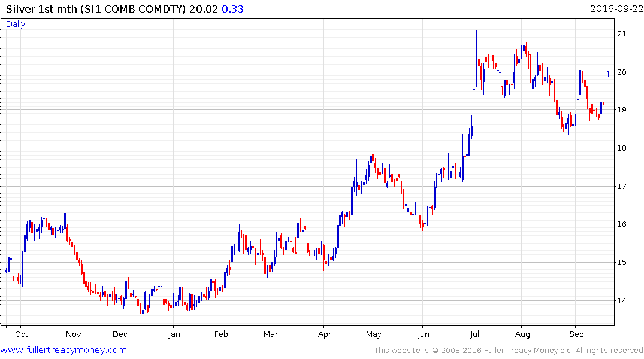This screenshot has height=359, width=644.
Task: Select the chart title 'Silver 1st mth (SI1 COMB COMDTY)'
Action: coord(96,9)
